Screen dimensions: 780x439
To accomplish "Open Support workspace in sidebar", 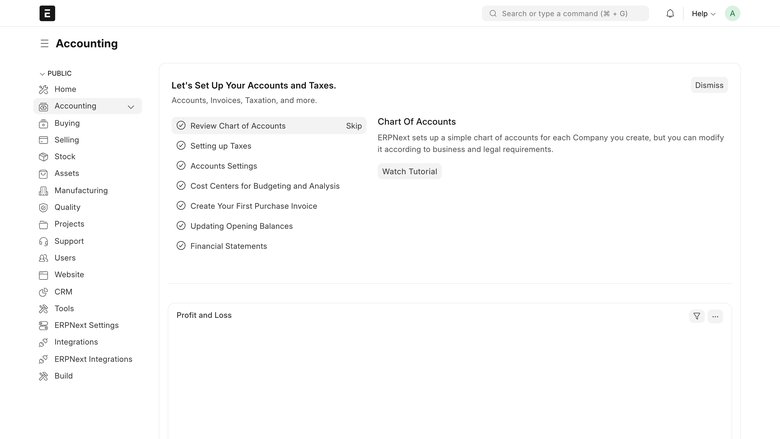I will 88,241.
